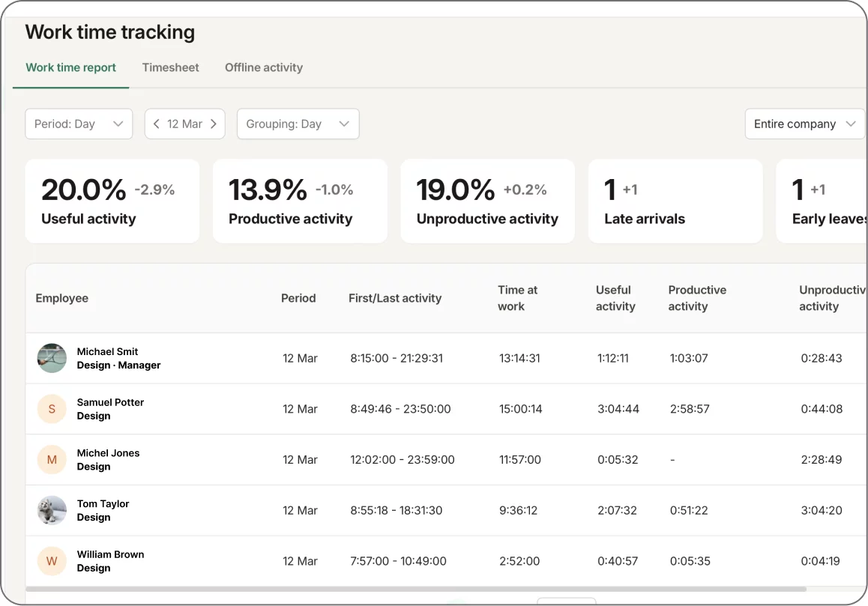Click Michel Jones's useful activity 0:05:32
Image resolution: width=868 pixels, height=606 pixels.
(618, 459)
